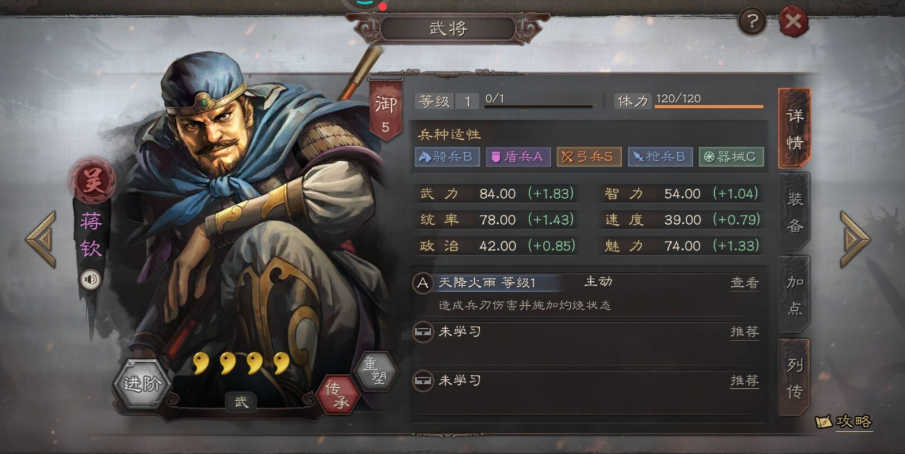
Task: Select the 吴 faction emblem
Action: pos(92,181)
